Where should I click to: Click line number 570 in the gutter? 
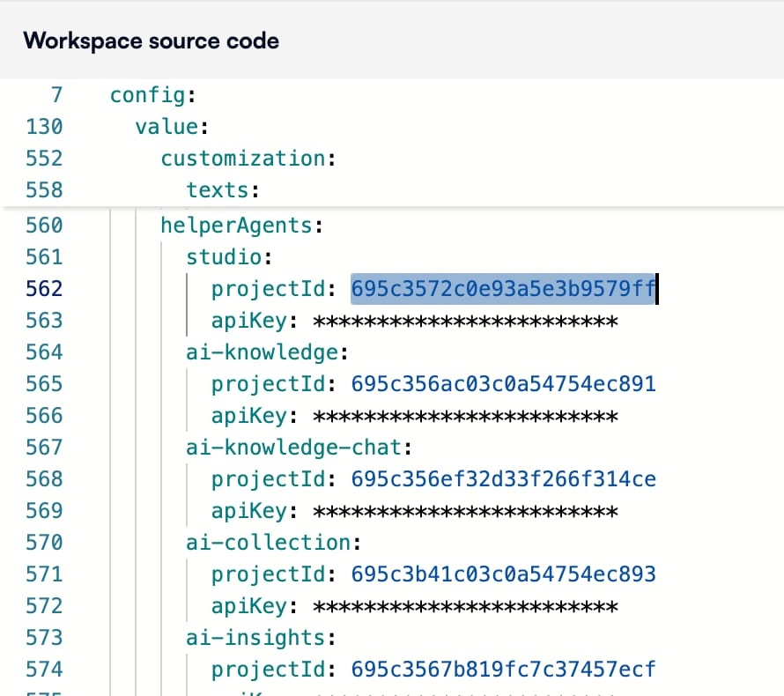[45, 542]
